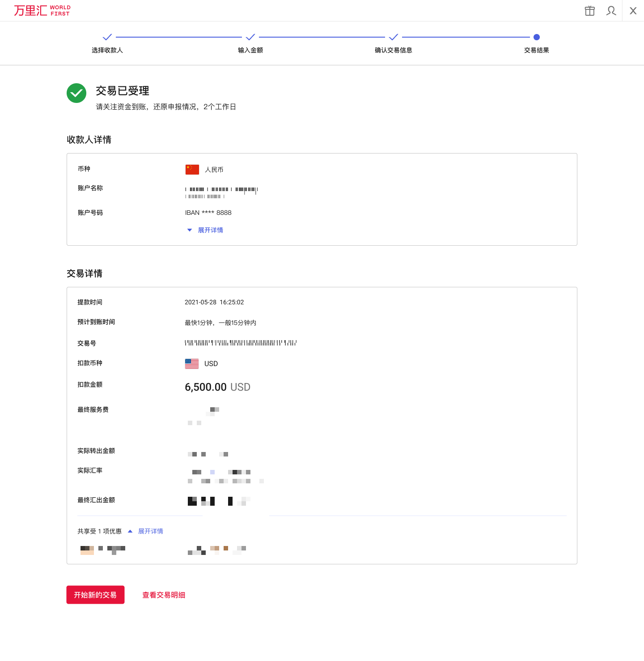
Task: Click the US flag beside USD
Action: coord(191,363)
